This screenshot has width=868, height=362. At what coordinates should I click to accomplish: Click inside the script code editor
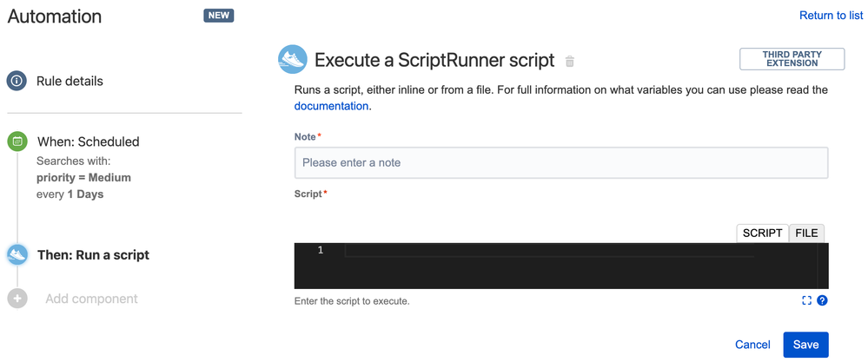coord(573,265)
